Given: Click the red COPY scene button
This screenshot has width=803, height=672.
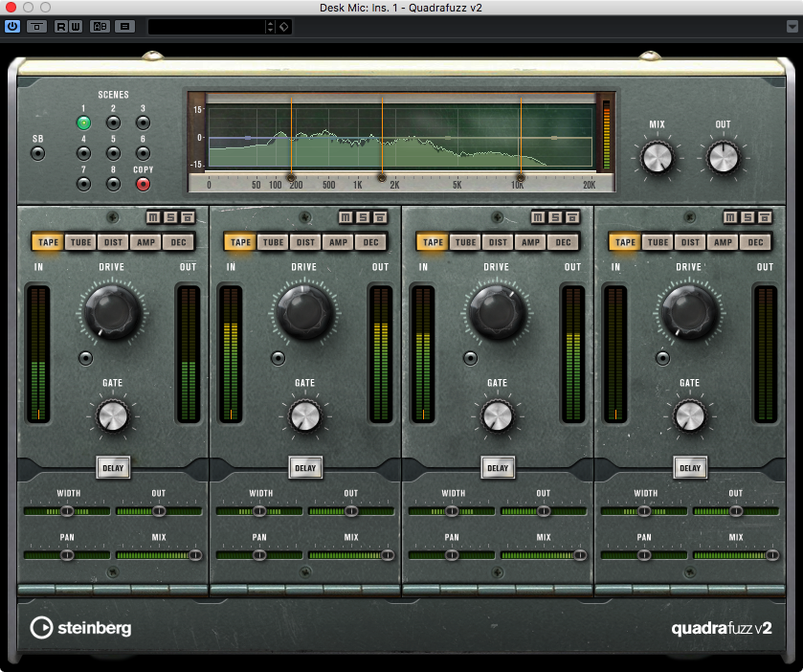Looking at the screenshot, I should (x=143, y=184).
